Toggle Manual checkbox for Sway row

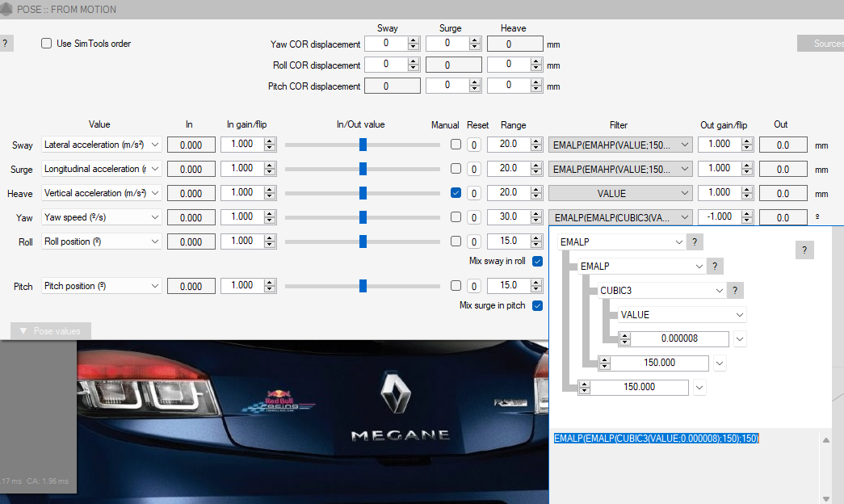coord(456,145)
